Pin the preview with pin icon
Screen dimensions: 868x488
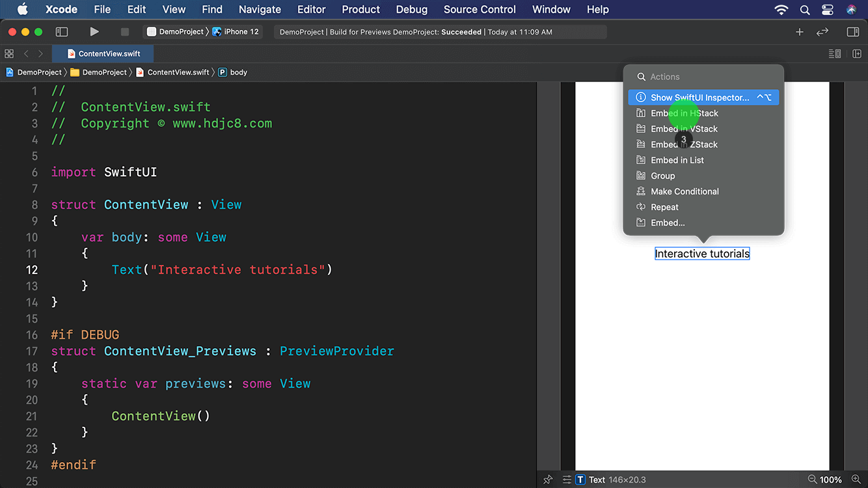pyautogui.click(x=548, y=480)
